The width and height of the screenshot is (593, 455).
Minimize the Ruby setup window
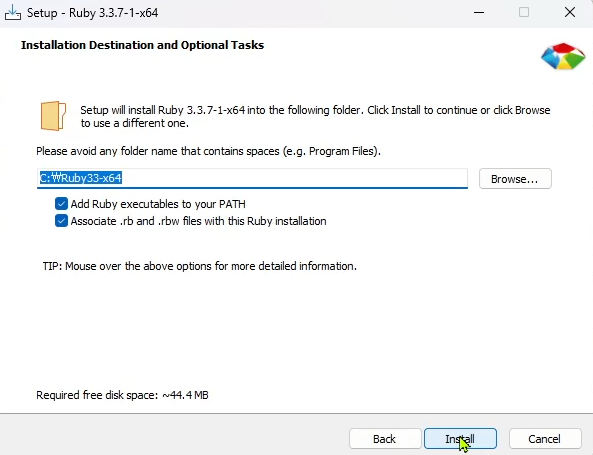tap(479, 12)
